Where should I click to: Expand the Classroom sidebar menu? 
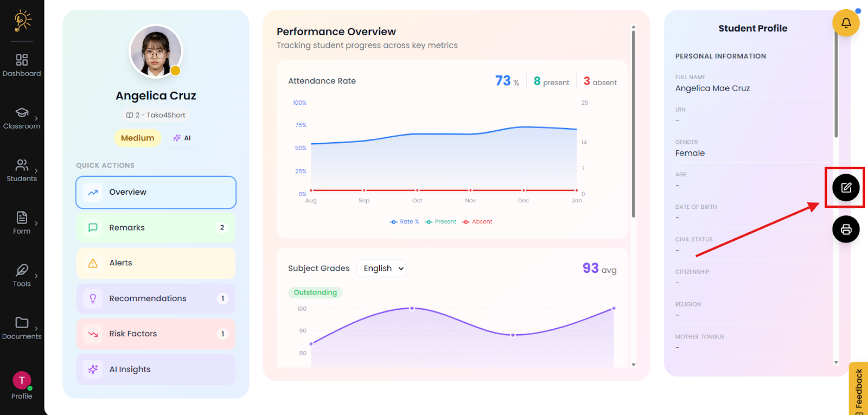pos(22,118)
